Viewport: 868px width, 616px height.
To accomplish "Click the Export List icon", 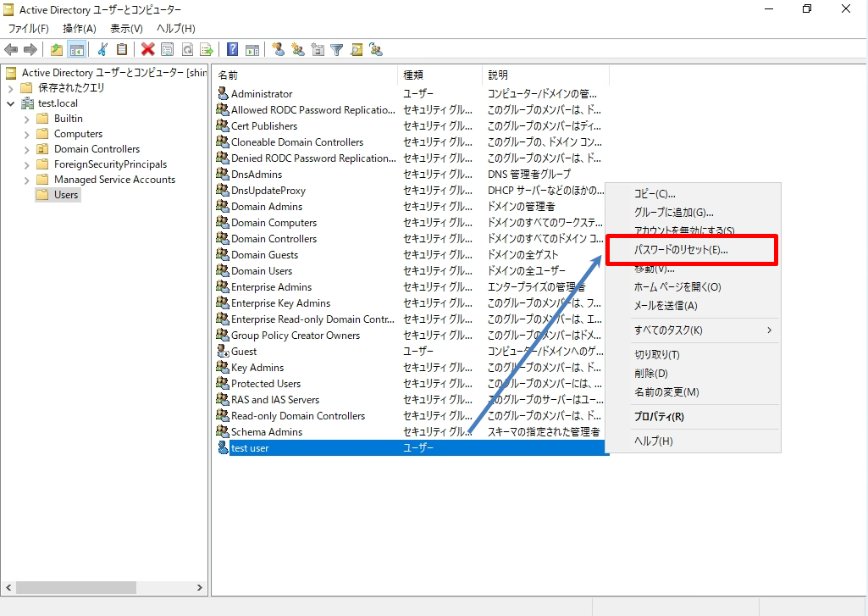I will point(207,50).
